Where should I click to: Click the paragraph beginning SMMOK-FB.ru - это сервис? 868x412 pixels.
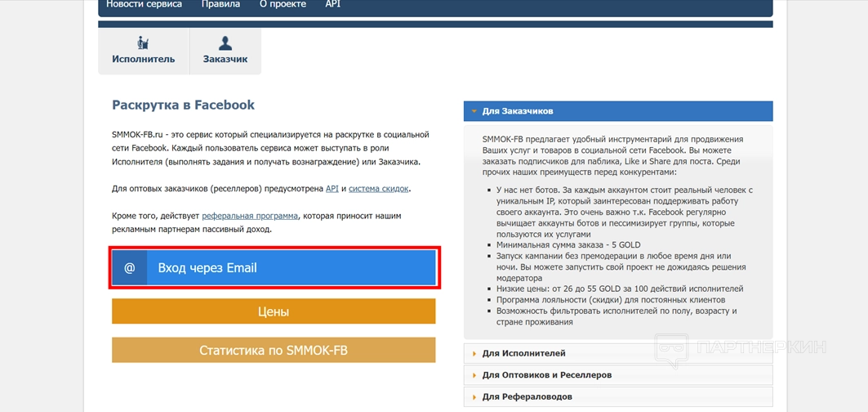point(271,149)
